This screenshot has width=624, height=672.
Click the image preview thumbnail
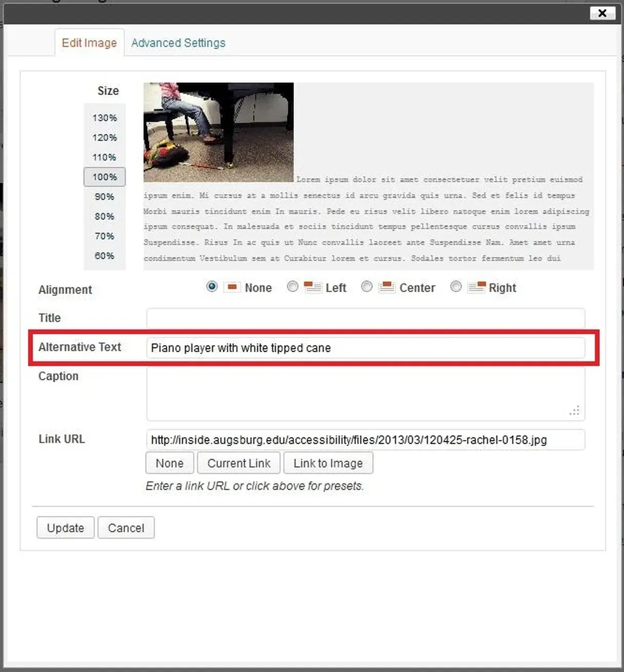(x=218, y=132)
